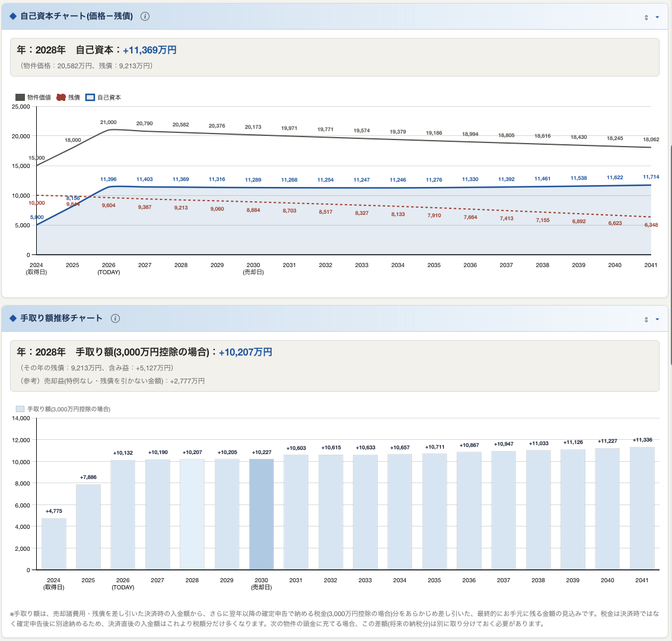
Task: Open info icon beside 手取り額推移チャート title
Action: [115, 318]
